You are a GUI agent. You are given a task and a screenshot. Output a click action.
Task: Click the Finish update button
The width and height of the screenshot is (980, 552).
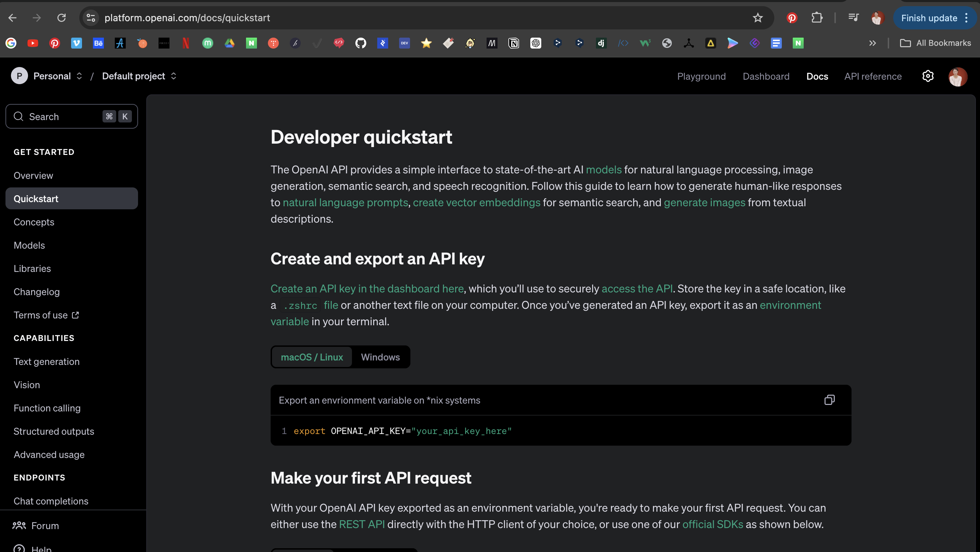(929, 18)
